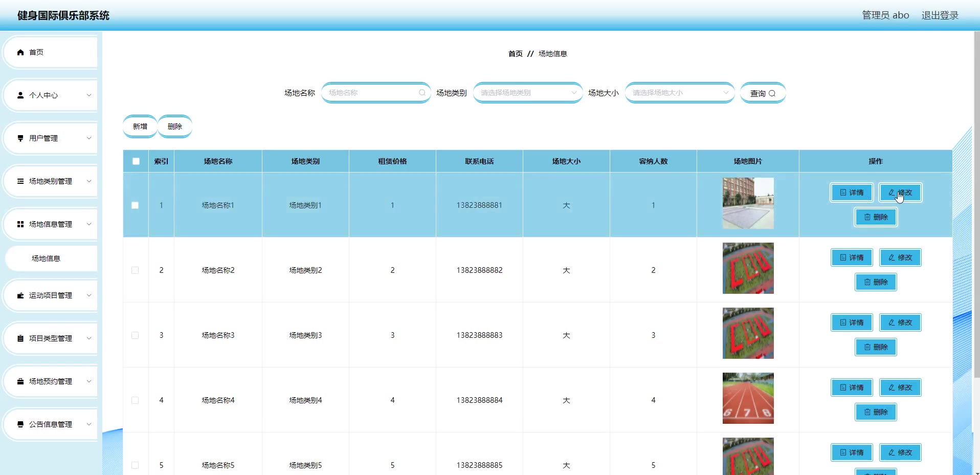Image resolution: width=980 pixels, height=475 pixels.
Task: Open the venue thumbnail image of row 1
Action: pos(748,203)
